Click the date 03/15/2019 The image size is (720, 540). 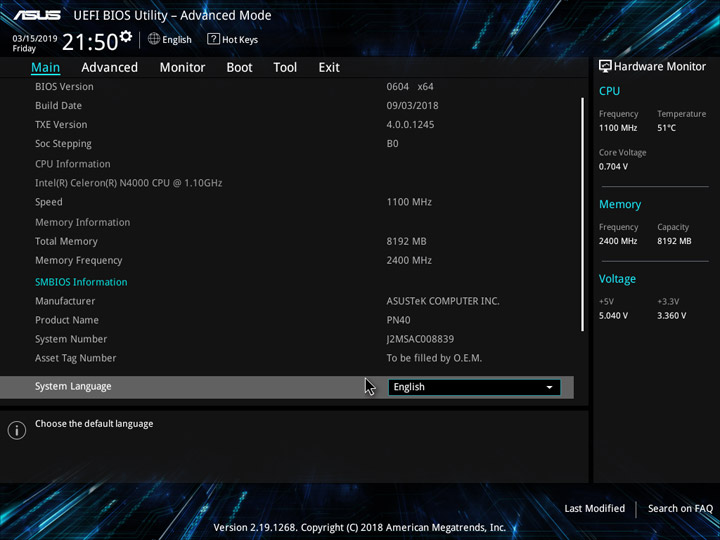point(35,39)
